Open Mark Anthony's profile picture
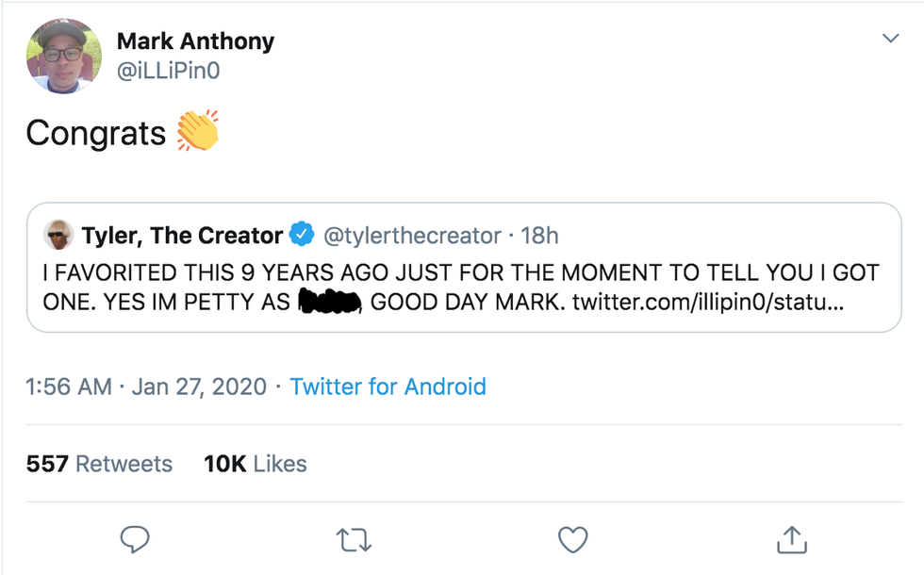Image resolution: width=924 pixels, height=575 pixels. [63, 56]
